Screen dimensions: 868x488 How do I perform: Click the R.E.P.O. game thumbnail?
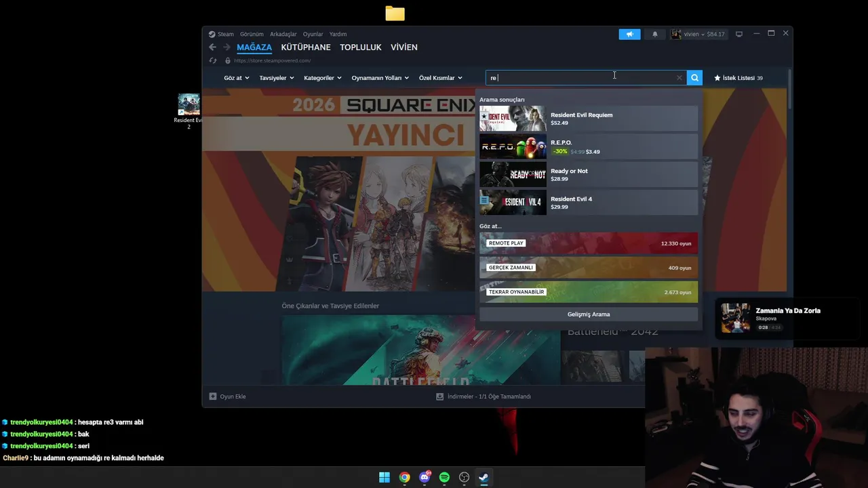click(513, 146)
